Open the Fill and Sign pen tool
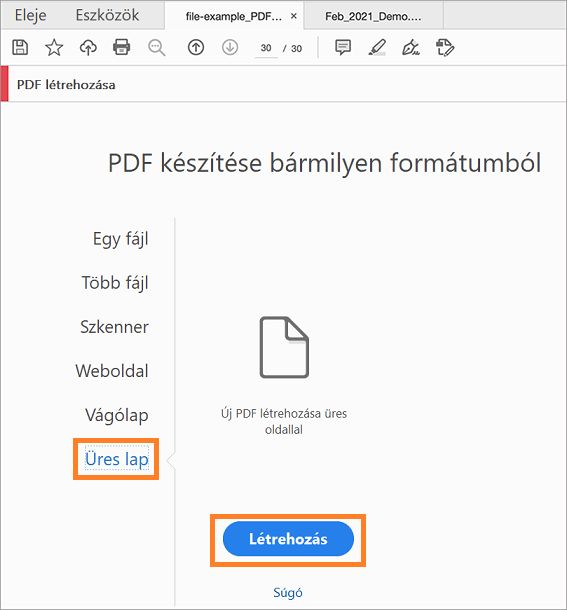 point(411,47)
